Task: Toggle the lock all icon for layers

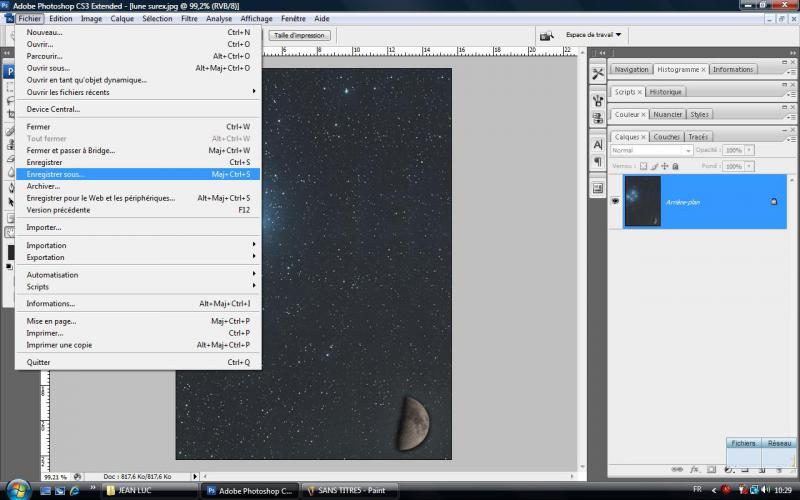Action: coord(676,166)
